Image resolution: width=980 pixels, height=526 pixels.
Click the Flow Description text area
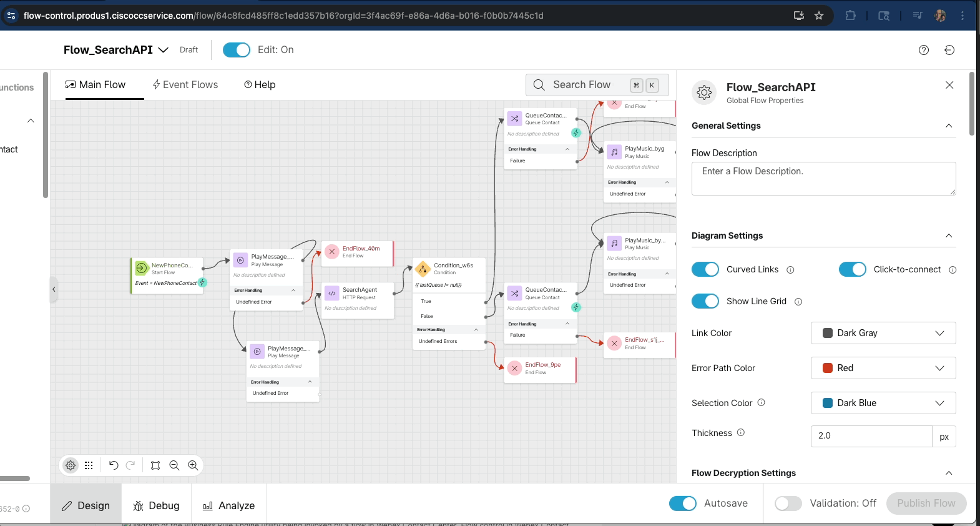823,179
